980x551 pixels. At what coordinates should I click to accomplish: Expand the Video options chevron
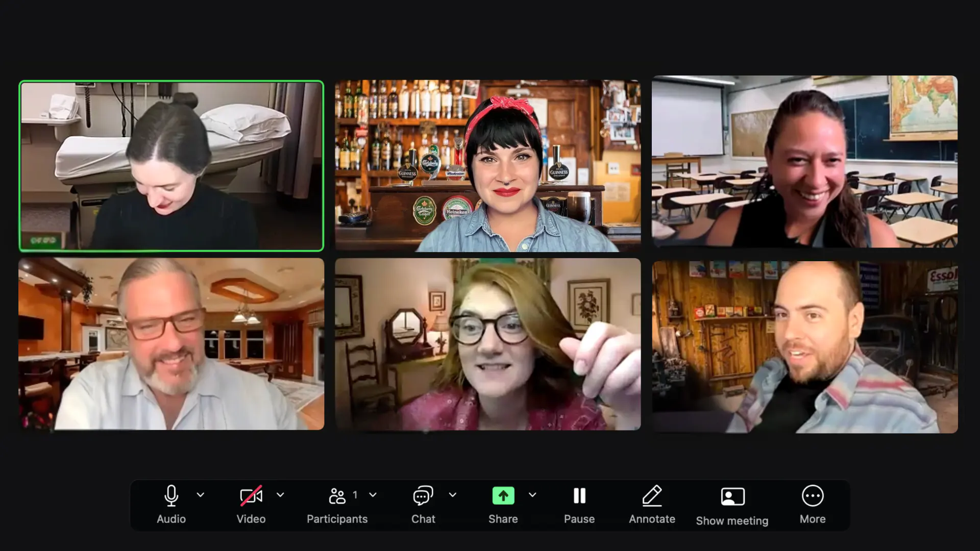(280, 495)
